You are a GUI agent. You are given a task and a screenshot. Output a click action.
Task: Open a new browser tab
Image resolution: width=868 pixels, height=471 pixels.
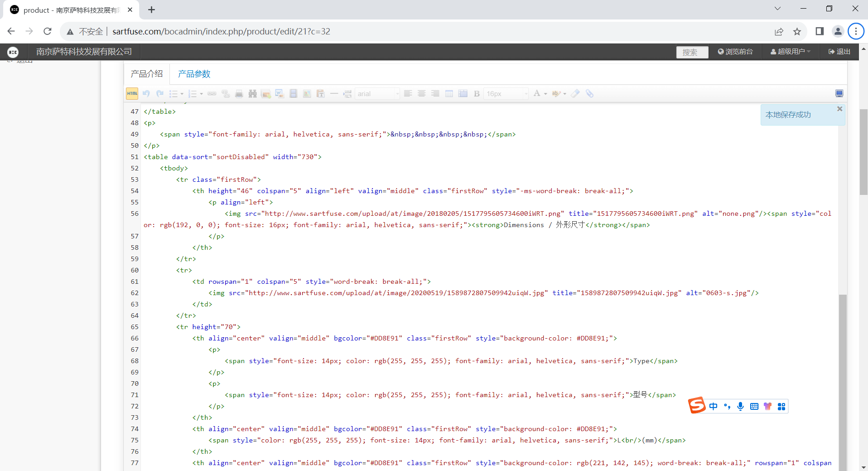pyautogui.click(x=151, y=10)
